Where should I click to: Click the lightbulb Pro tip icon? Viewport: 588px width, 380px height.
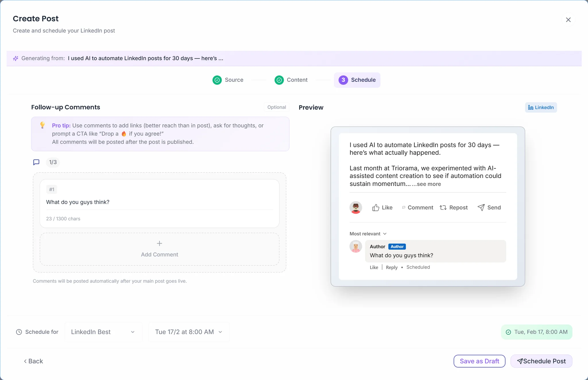pyautogui.click(x=42, y=125)
